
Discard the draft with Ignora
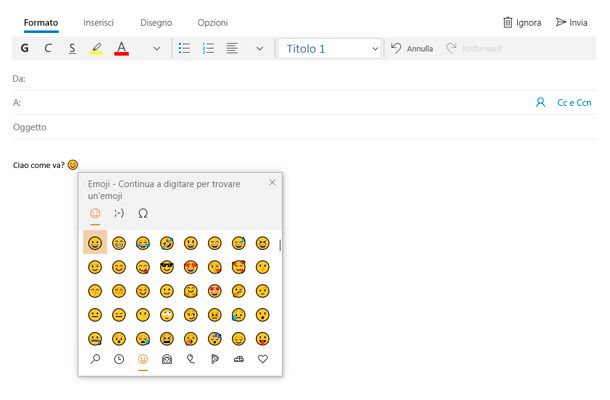tap(522, 23)
